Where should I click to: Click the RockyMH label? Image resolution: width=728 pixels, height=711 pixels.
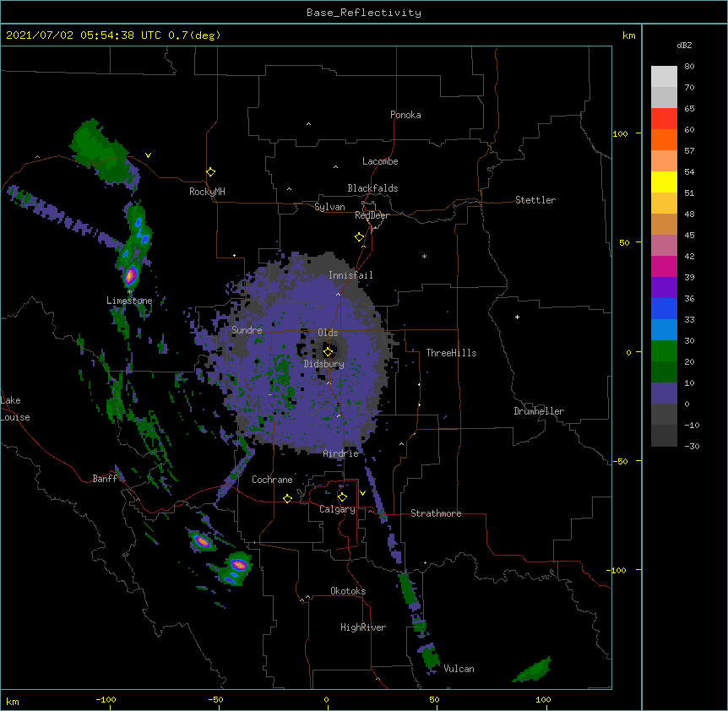click(207, 192)
